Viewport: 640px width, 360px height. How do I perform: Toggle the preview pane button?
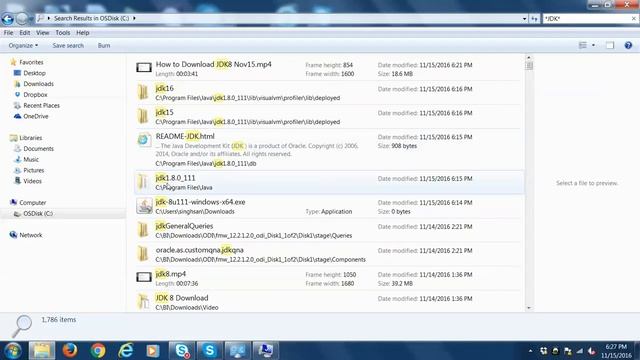(610, 45)
